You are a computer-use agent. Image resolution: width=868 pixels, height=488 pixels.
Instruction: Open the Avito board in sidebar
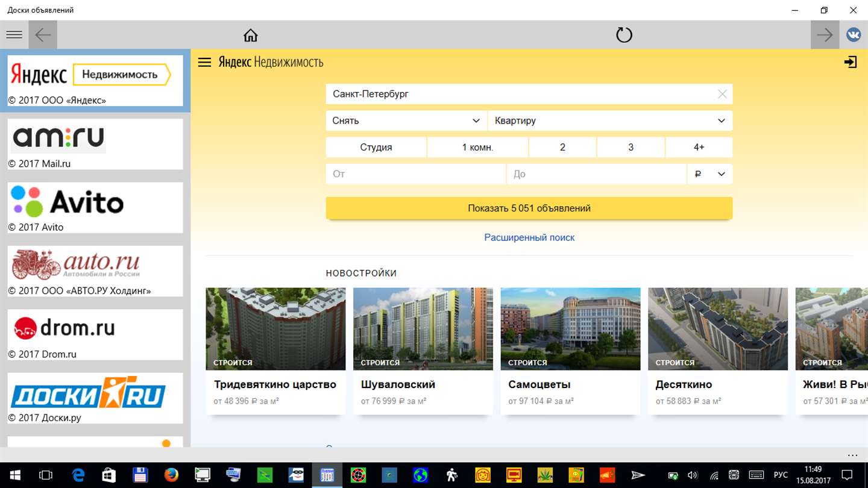coord(95,208)
